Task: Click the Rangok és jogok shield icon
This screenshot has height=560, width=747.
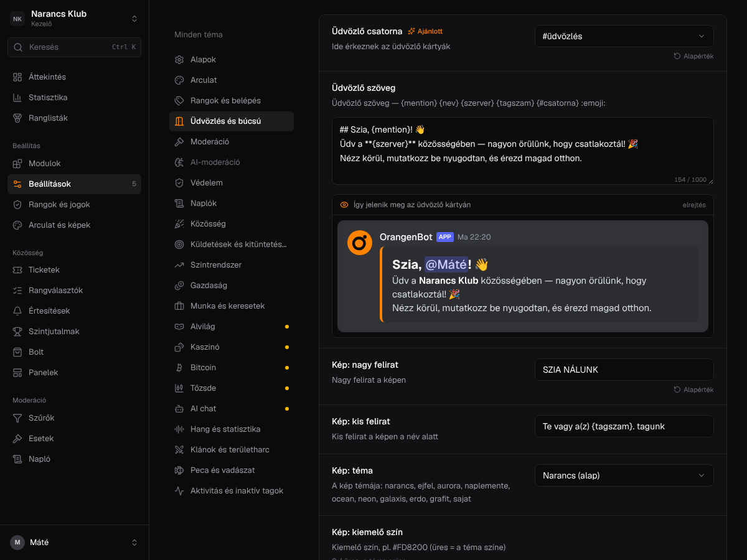Action: tap(17, 205)
